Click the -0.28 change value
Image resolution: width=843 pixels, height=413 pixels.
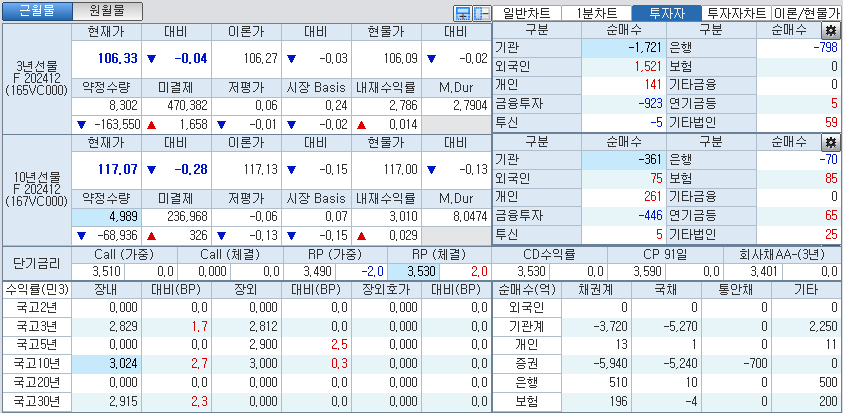pyautogui.click(x=191, y=170)
